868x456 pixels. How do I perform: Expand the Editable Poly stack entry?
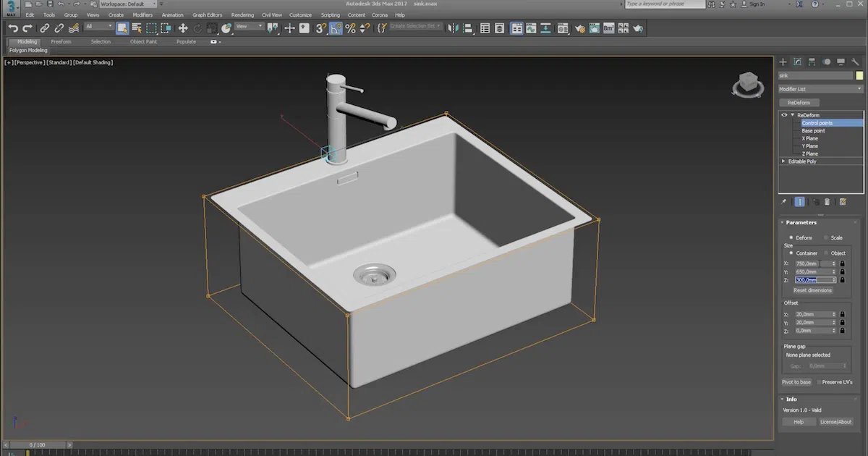tap(783, 161)
